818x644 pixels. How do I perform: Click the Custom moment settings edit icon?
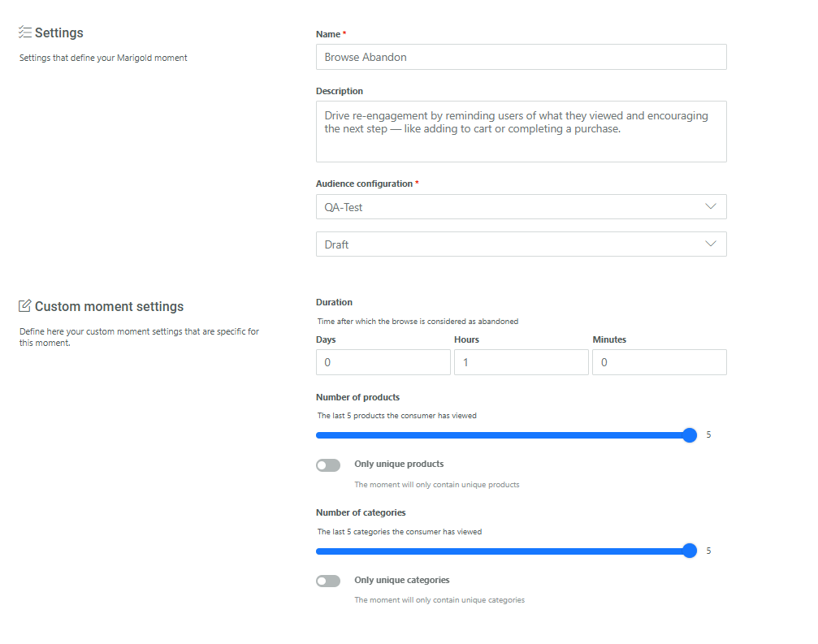25,306
